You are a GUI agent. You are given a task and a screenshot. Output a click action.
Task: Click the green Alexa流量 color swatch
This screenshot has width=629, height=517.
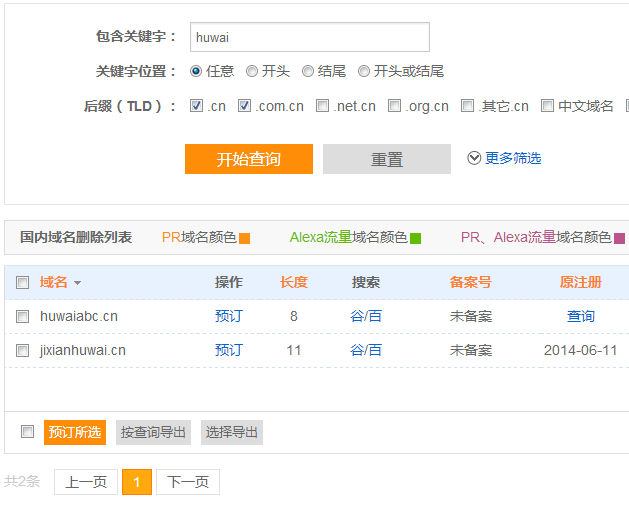point(415,238)
